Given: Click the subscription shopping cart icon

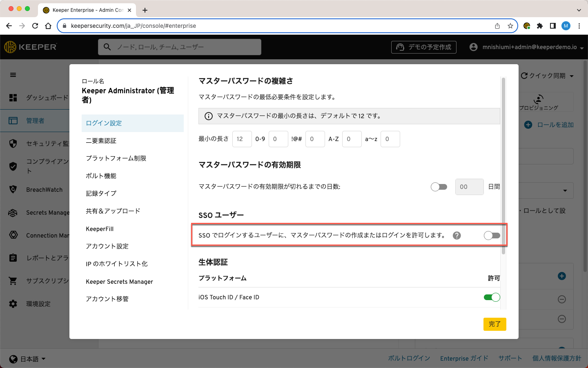Looking at the screenshot, I should (x=13, y=281).
